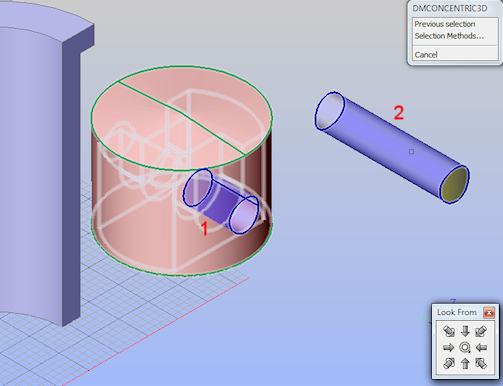The image size is (503, 386).
Task: Click the center circle icon in Look From
Action: 465,348
